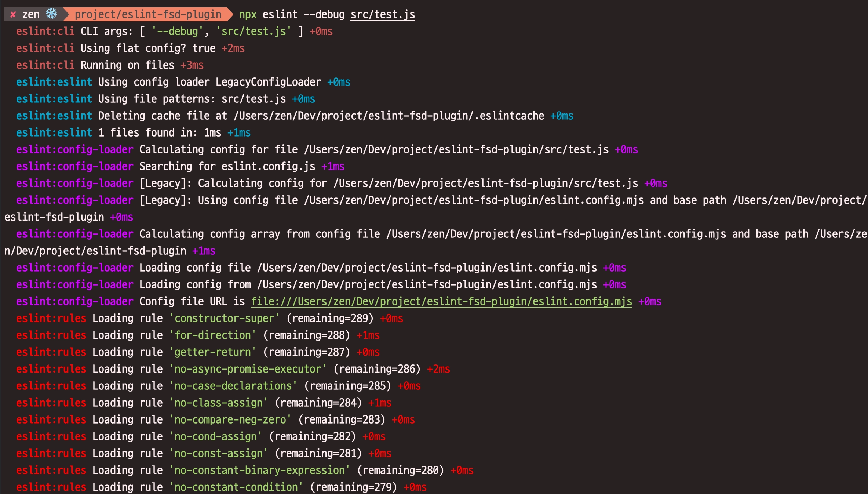The height and width of the screenshot is (494, 868).
Task: Click the 'npx' command word
Action: click(248, 15)
